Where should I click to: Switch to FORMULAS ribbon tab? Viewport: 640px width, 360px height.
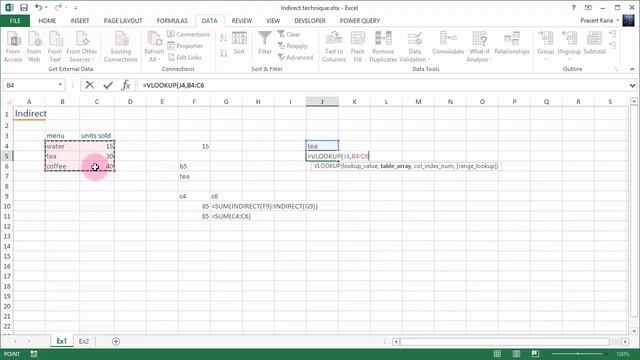pyautogui.click(x=172, y=20)
